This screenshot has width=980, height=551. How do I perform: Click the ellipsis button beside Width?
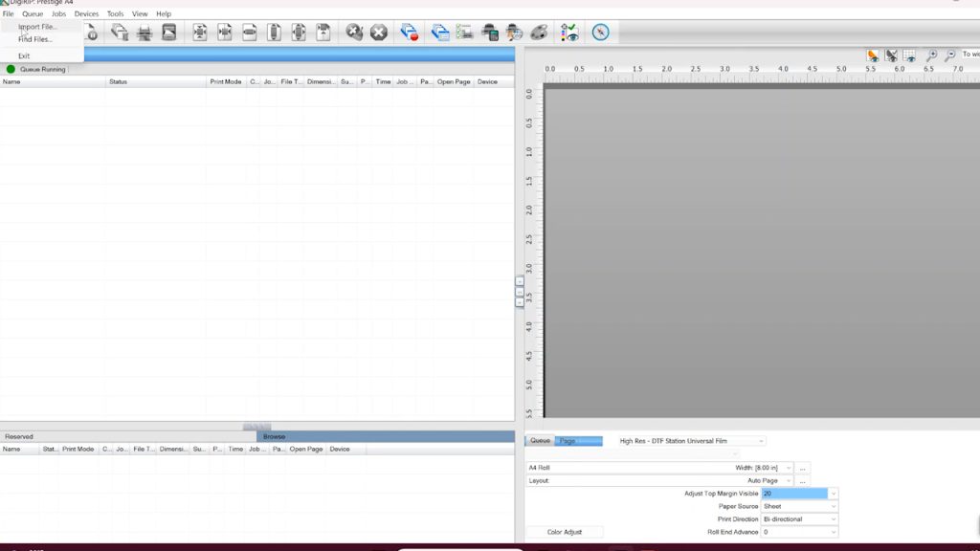[802, 468]
